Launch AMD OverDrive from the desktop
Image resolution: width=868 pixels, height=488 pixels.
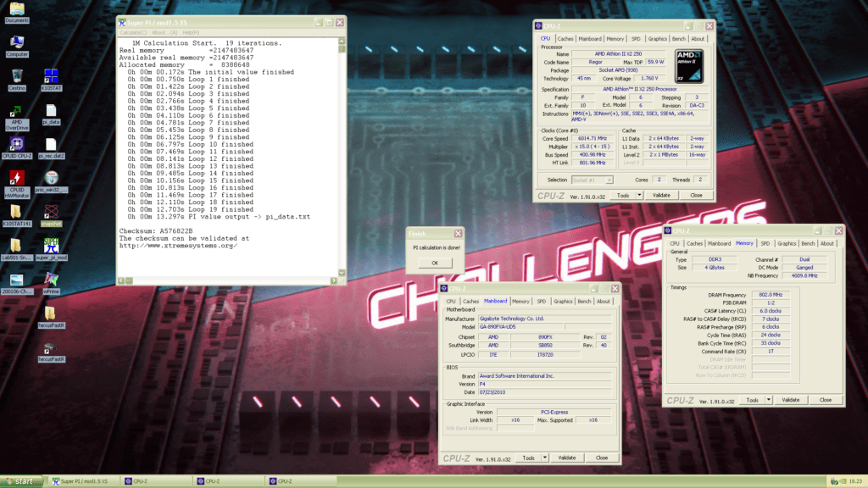pyautogui.click(x=17, y=118)
